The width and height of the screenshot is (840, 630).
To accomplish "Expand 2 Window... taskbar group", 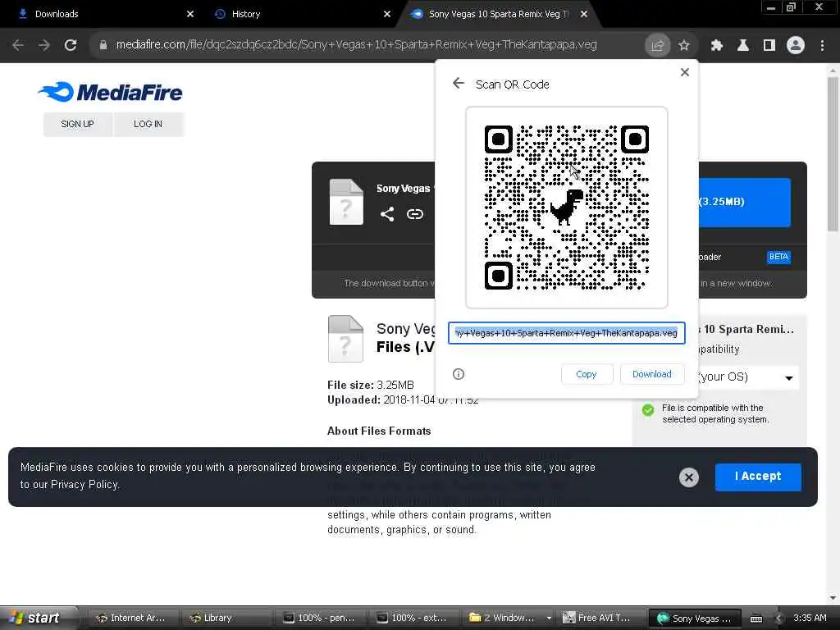I will pos(508,618).
